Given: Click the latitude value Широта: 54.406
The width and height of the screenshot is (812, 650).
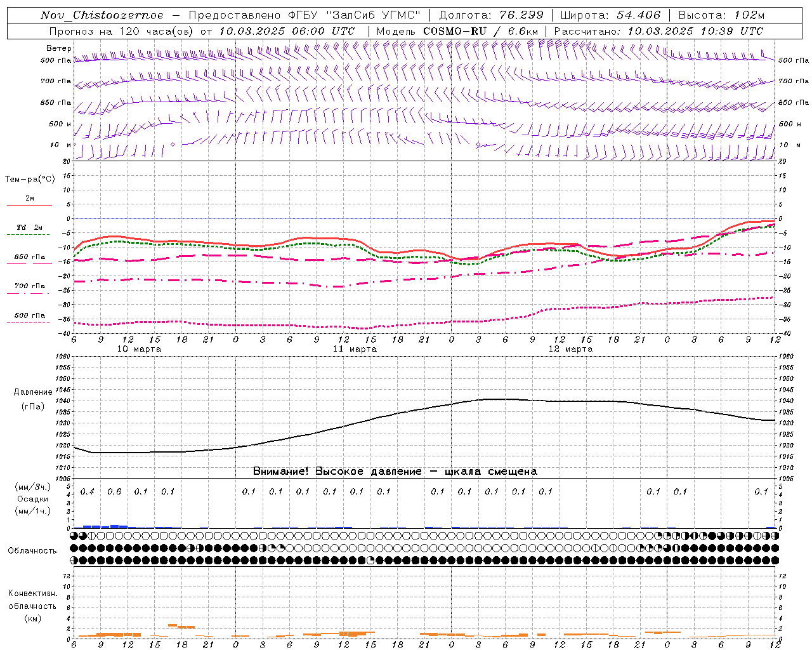Looking at the screenshot, I should [610, 15].
